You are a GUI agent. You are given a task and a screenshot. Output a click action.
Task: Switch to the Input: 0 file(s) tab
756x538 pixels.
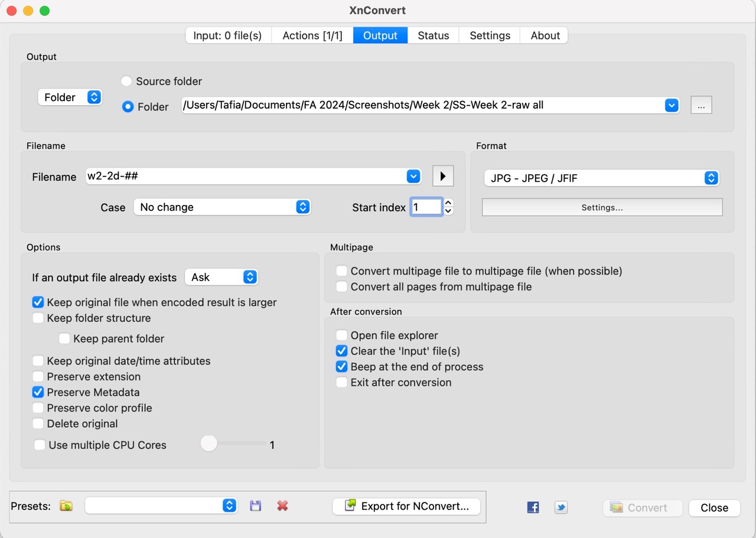[227, 35]
